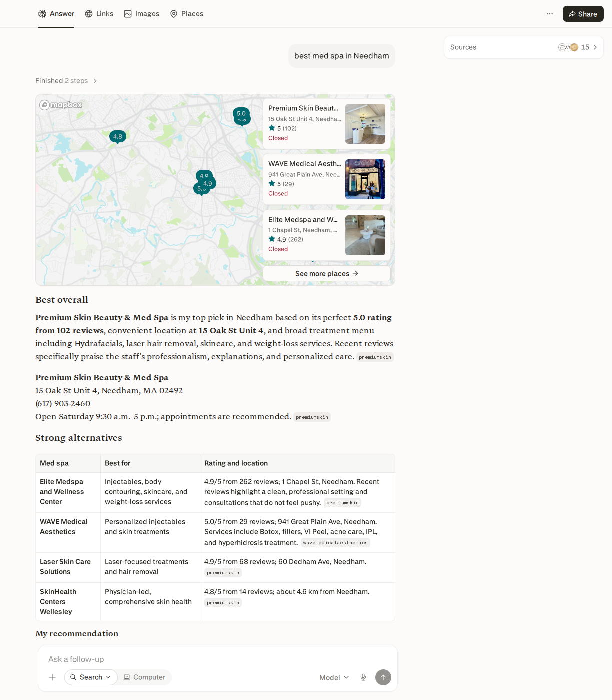Screen dimensions: 612x700
Task: Click See more places button
Action: coord(327,274)
